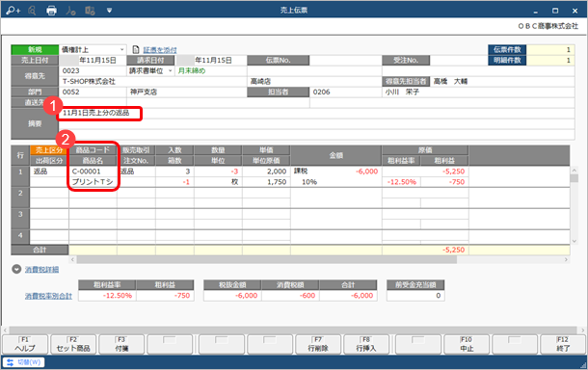Click the 担当者 code 0206 field
Image resolution: width=588 pixels, height=370 pixels.
click(x=345, y=92)
